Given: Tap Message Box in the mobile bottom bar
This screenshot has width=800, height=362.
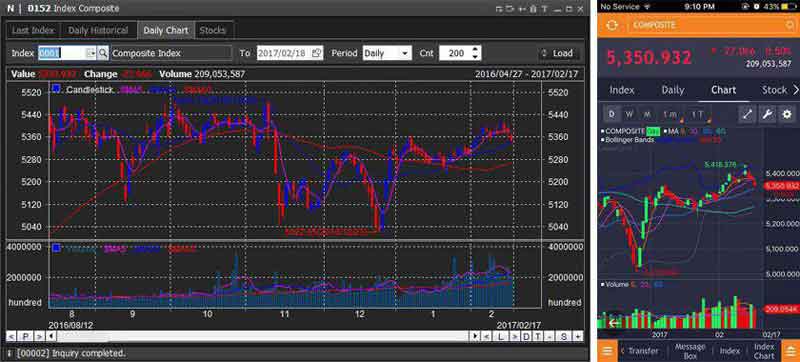Looking at the screenshot, I should pyautogui.click(x=689, y=351).
